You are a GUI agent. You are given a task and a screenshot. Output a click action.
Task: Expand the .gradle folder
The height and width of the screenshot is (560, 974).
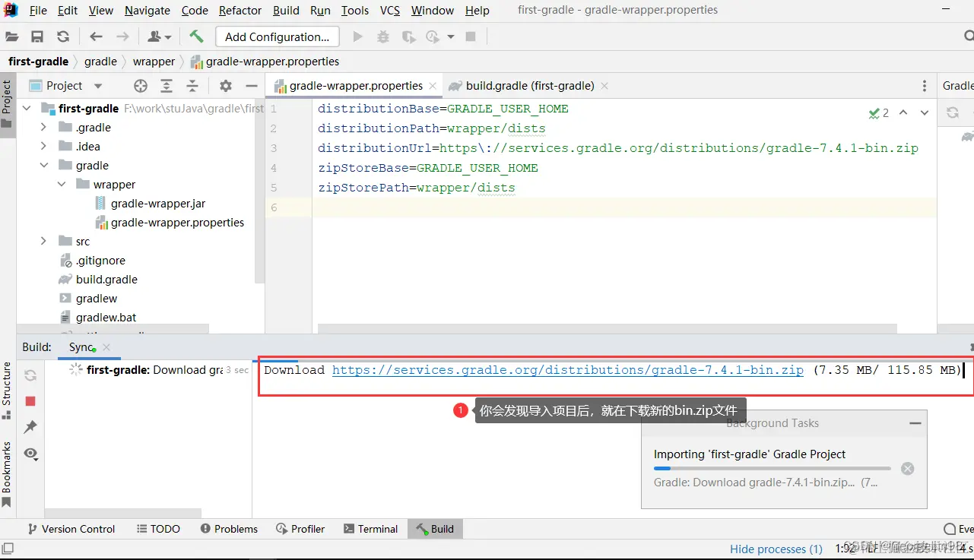pyautogui.click(x=44, y=128)
